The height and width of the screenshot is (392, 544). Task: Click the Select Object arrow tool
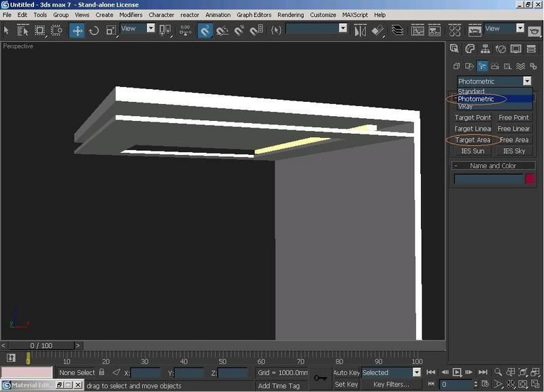tap(7, 30)
